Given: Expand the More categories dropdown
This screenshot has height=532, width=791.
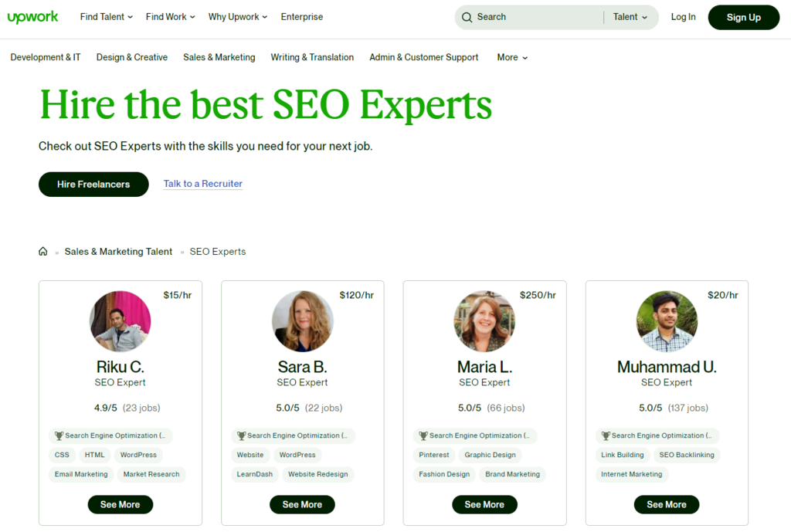Looking at the screenshot, I should (x=513, y=57).
